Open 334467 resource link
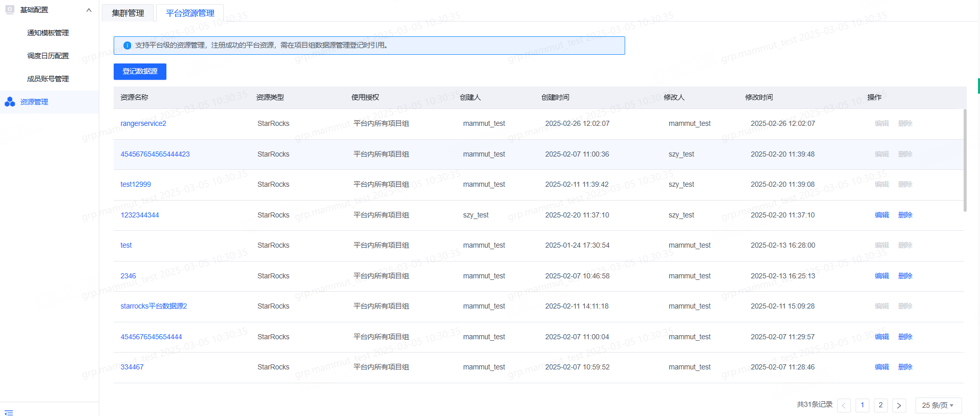This screenshot has width=980, height=416. 132,367
